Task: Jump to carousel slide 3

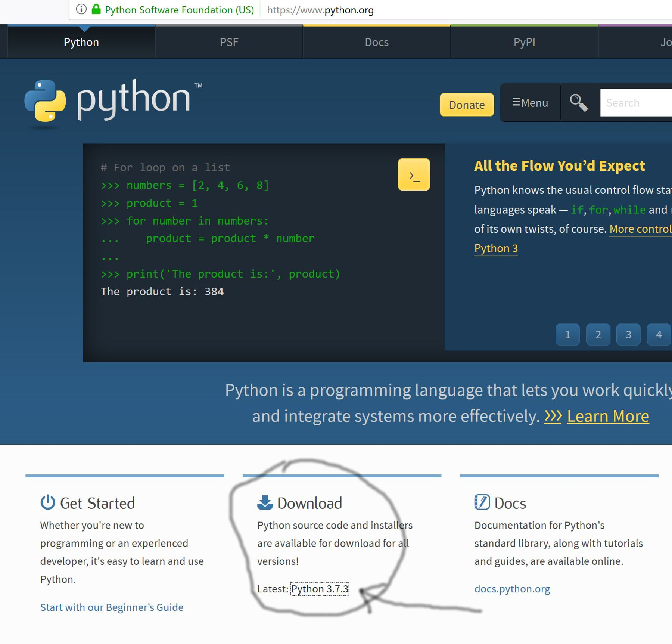Action: [628, 334]
